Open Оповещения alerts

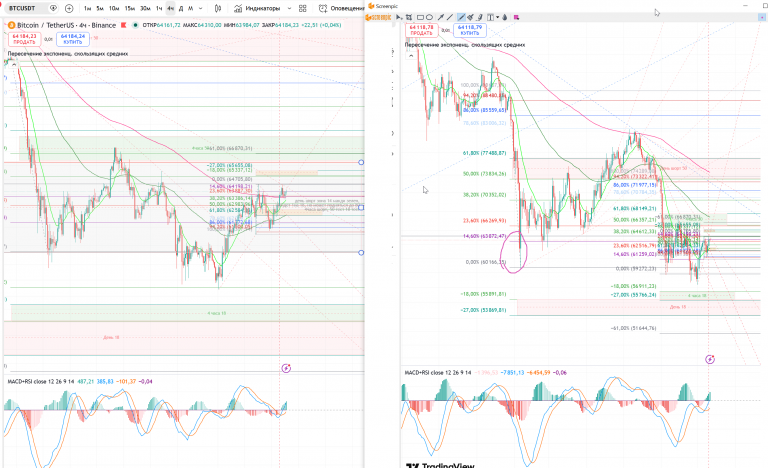point(341,8)
